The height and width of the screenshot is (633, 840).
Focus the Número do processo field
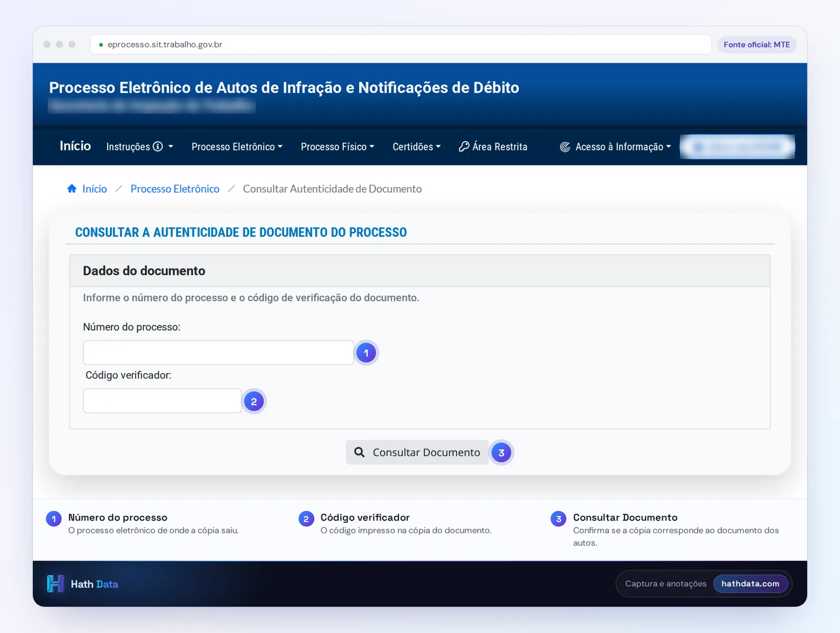(218, 352)
